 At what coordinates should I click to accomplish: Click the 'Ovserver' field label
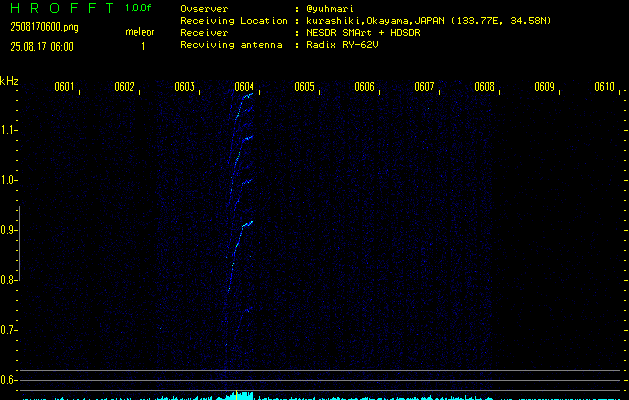click(x=204, y=9)
